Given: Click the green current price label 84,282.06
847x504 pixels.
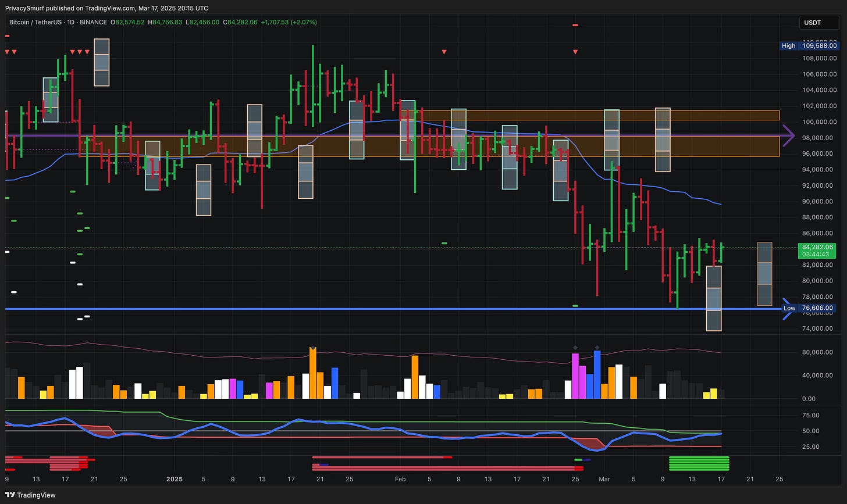Looking at the screenshot, I should [817, 247].
